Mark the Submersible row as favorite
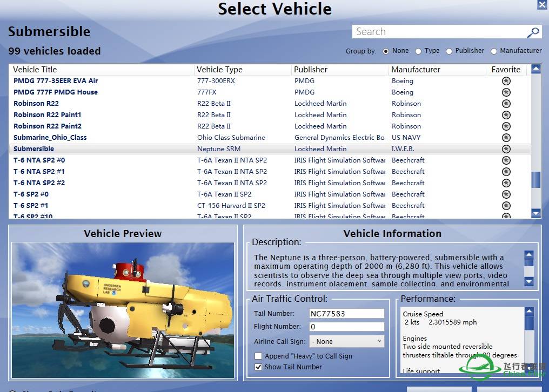Screen dimensions: 549x392 pos(506,149)
